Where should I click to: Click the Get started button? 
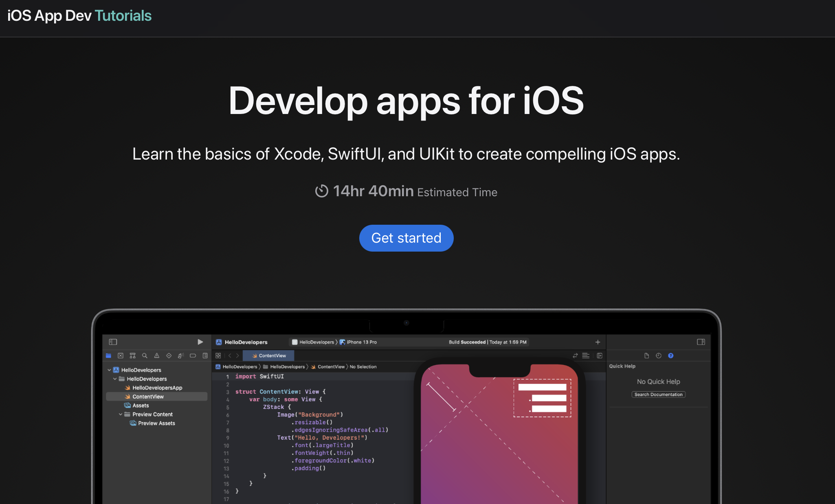tap(406, 238)
